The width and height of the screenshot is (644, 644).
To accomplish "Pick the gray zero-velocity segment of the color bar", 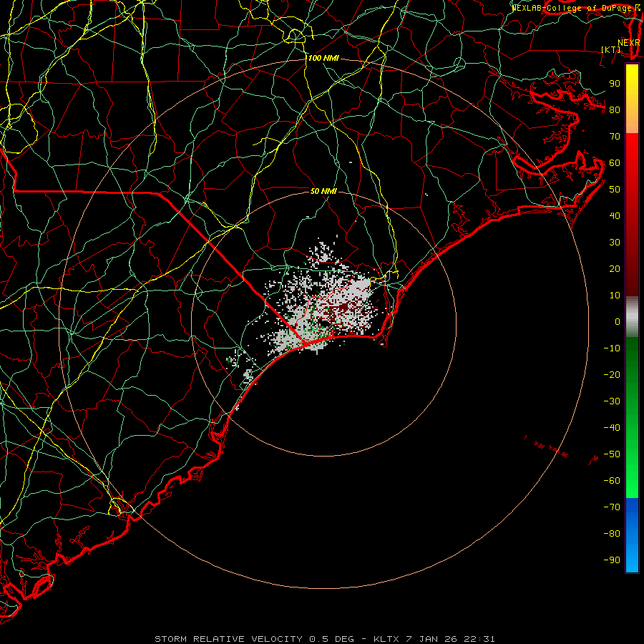I will pyautogui.click(x=632, y=317).
